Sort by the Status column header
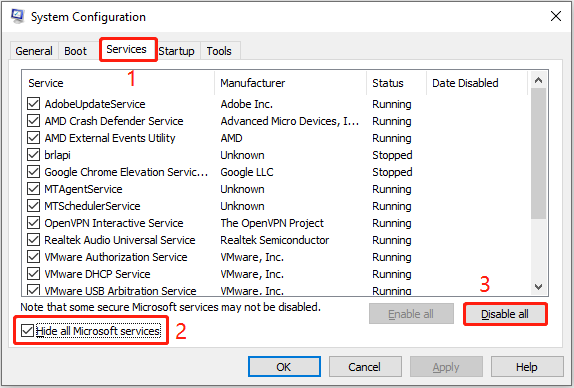 [x=396, y=83]
